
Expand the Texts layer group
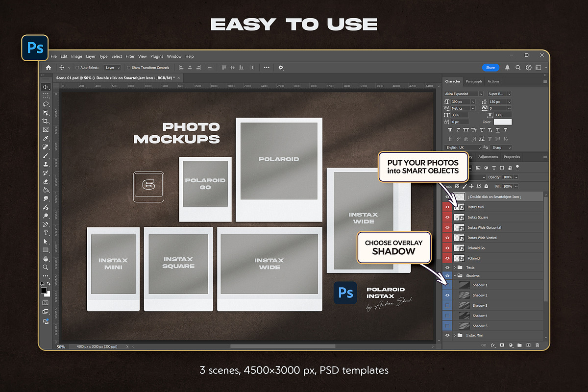pyautogui.click(x=455, y=268)
